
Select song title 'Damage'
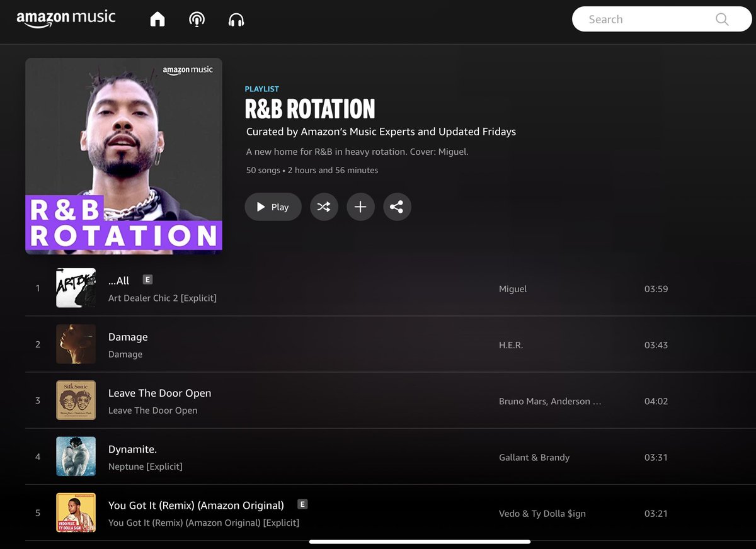tap(128, 337)
